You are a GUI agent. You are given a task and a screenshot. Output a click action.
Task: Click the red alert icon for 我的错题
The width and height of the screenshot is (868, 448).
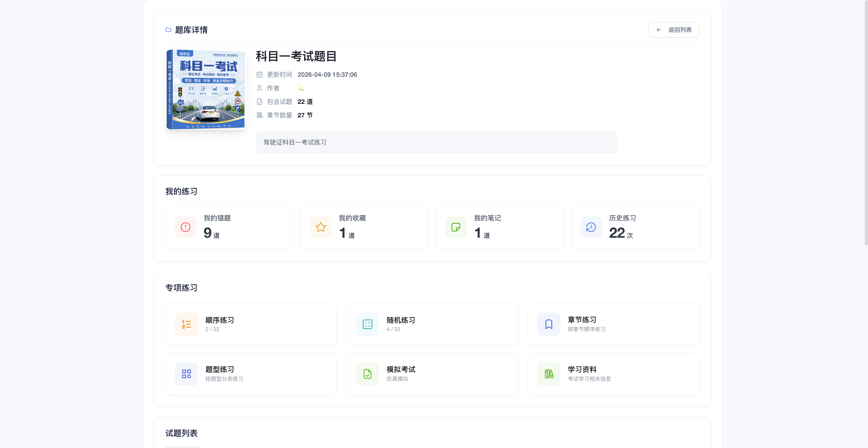tap(185, 227)
